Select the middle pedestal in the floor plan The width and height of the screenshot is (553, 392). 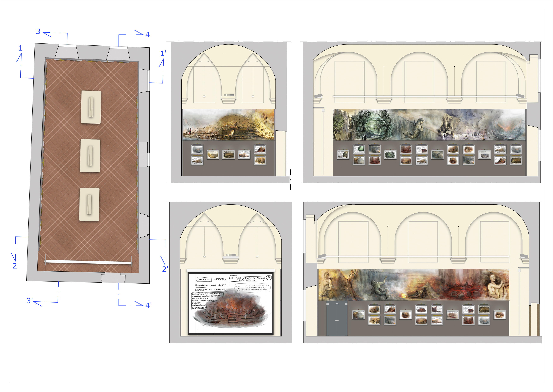tap(90, 156)
